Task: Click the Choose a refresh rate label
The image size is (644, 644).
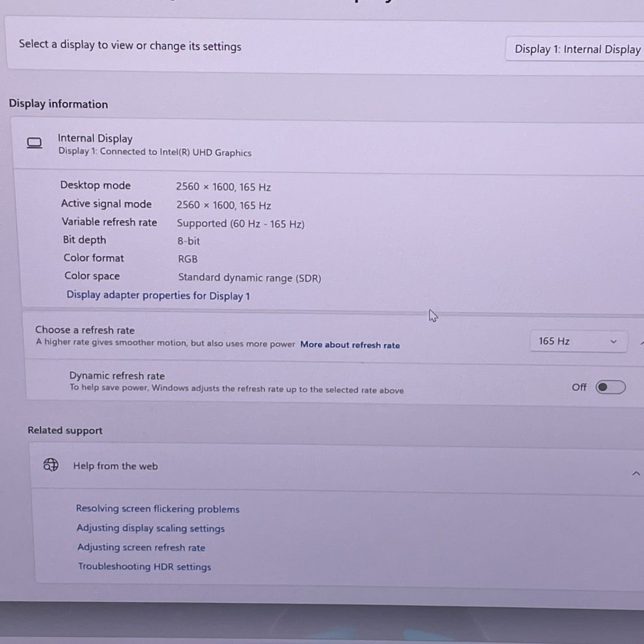Action: pyautogui.click(x=85, y=330)
